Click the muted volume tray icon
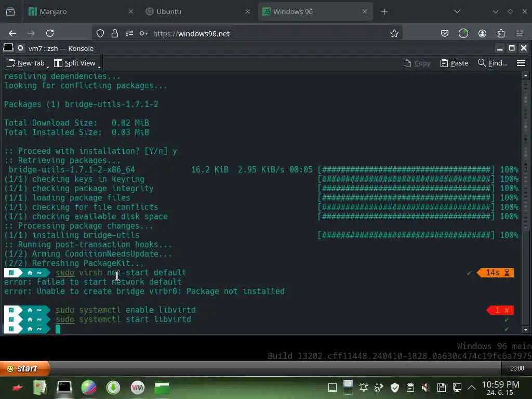532x399 pixels. [425, 388]
